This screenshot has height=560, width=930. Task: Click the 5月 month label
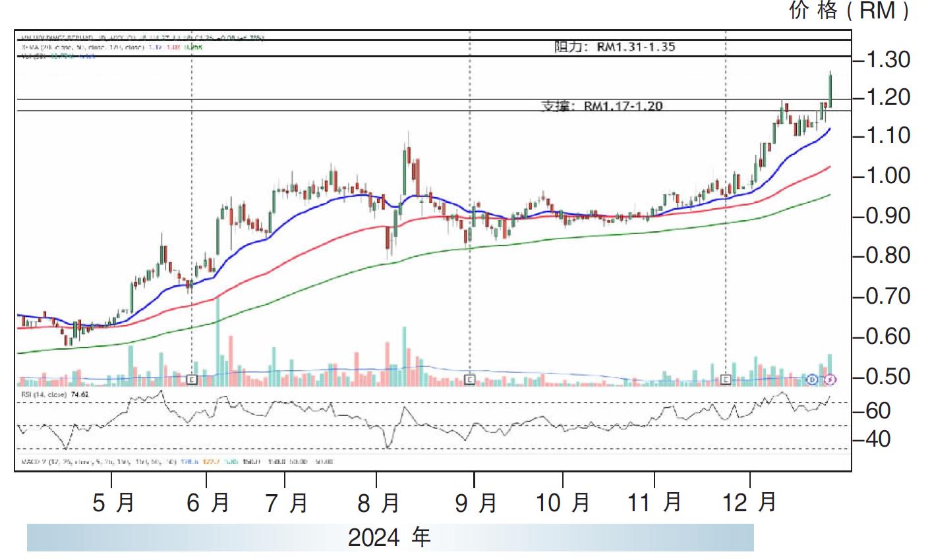pyautogui.click(x=113, y=503)
